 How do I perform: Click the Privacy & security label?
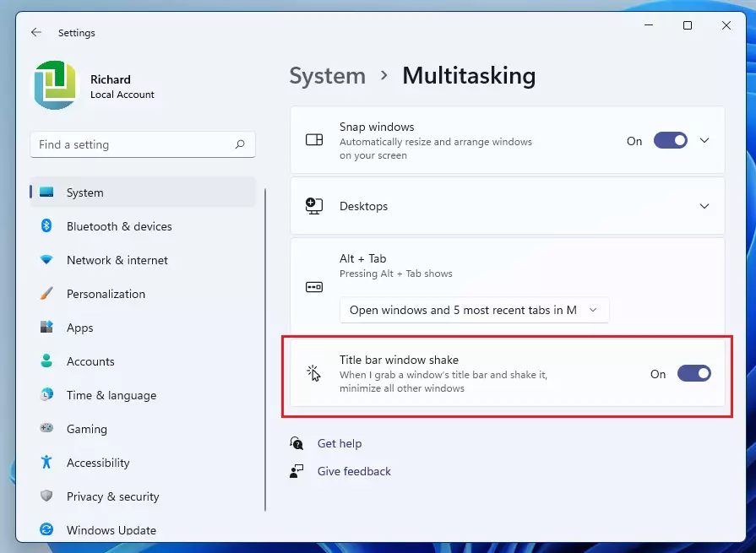(x=113, y=496)
